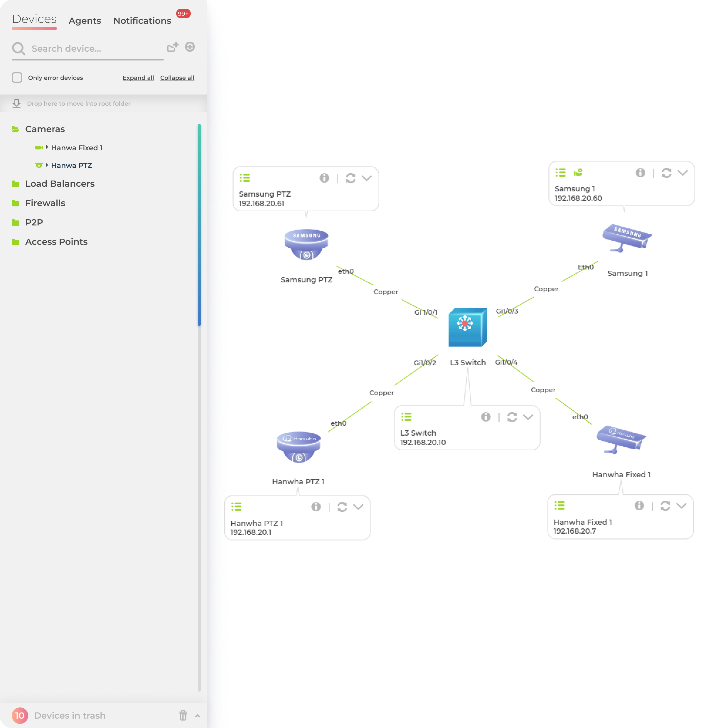Select Hanwa PTZ in tree
Screen dimensions: 728x728
[x=72, y=166]
